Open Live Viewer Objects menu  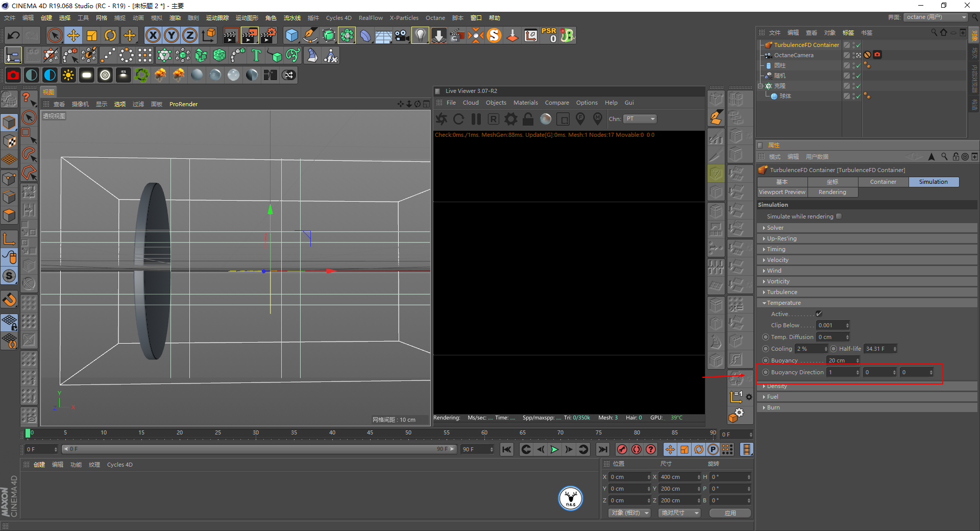(496, 103)
